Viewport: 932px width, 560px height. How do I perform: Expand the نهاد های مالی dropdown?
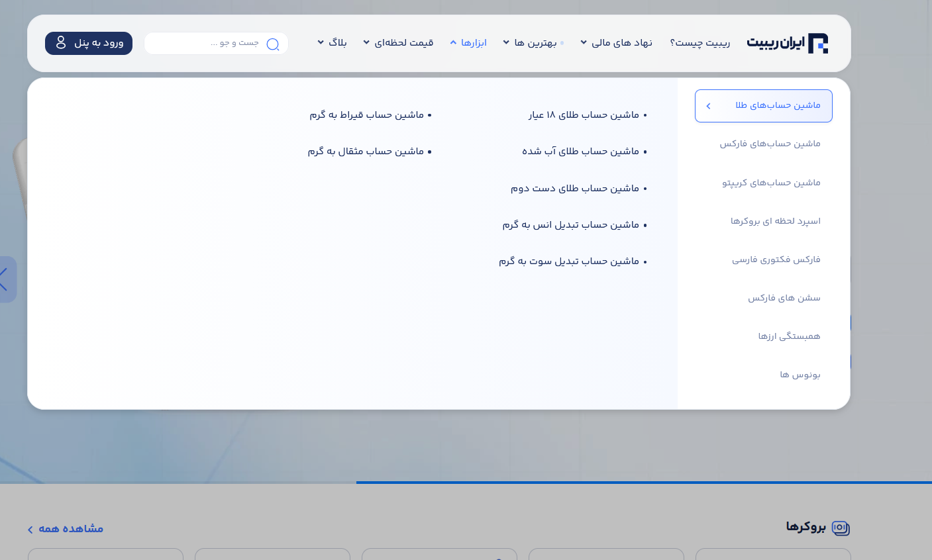pyautogui.click(x=616, y=43)
